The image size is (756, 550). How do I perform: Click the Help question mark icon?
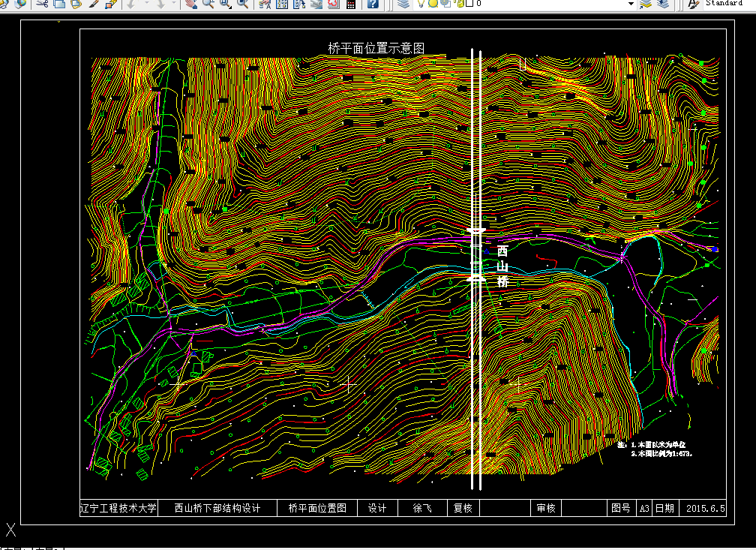[373, 4]
